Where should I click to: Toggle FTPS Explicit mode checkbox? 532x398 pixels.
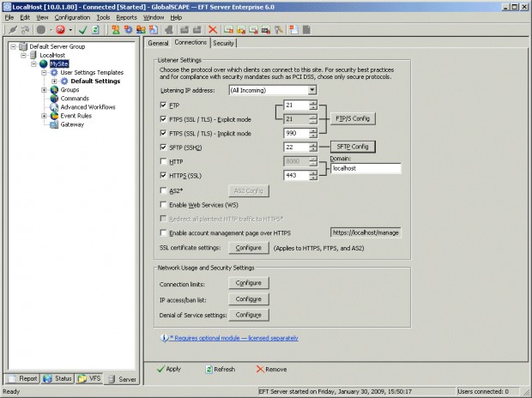163,119
